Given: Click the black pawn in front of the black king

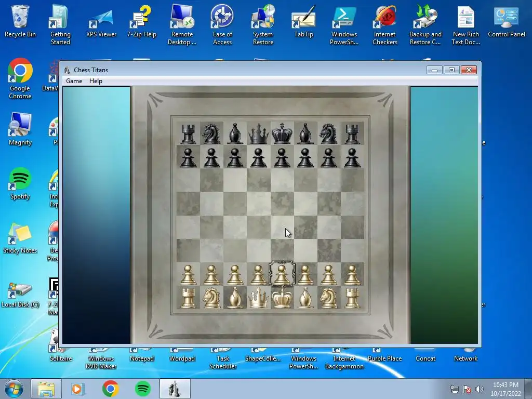Looking at the screenshot, I should tap(282, 158).
